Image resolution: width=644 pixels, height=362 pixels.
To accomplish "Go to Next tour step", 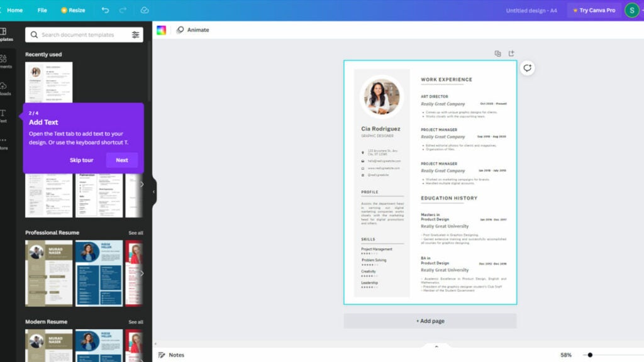I will tap(122, 160).
